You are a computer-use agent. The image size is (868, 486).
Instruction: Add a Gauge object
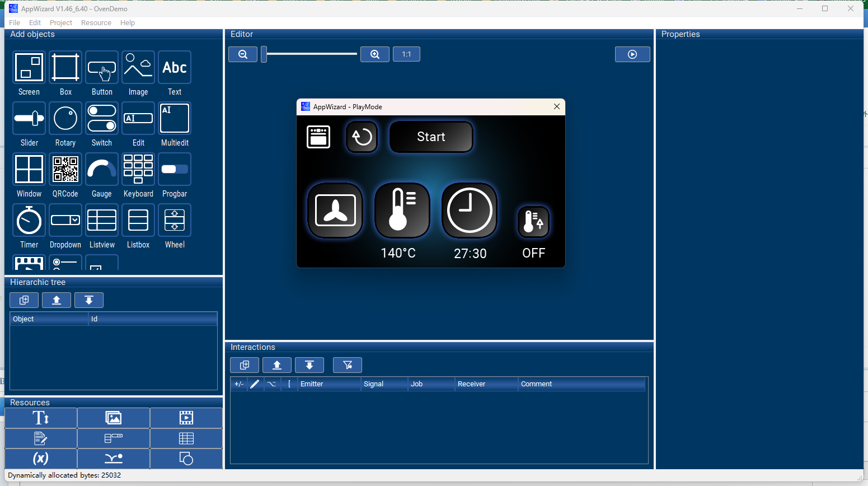coord(102,169)
